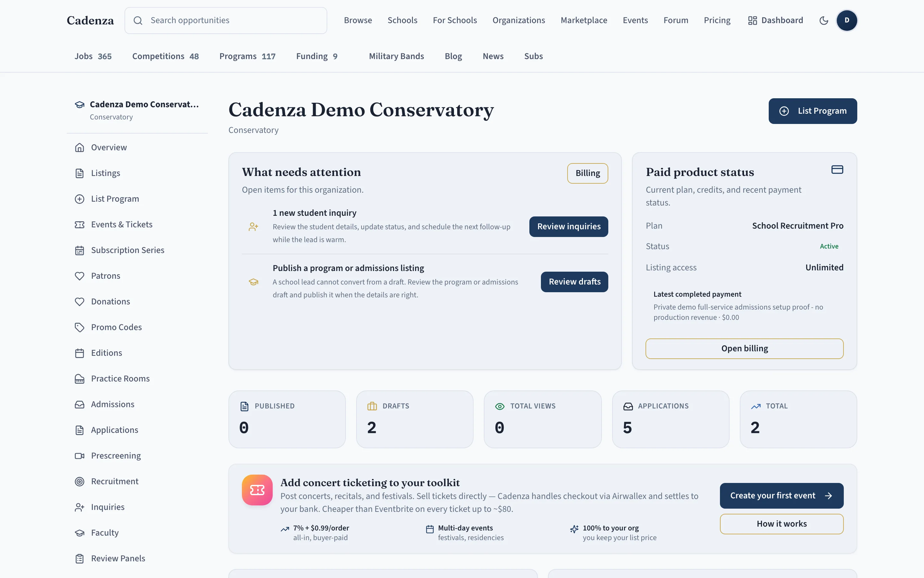
Task: Open Organizations in the top navigation
Action: pos(518,20)
